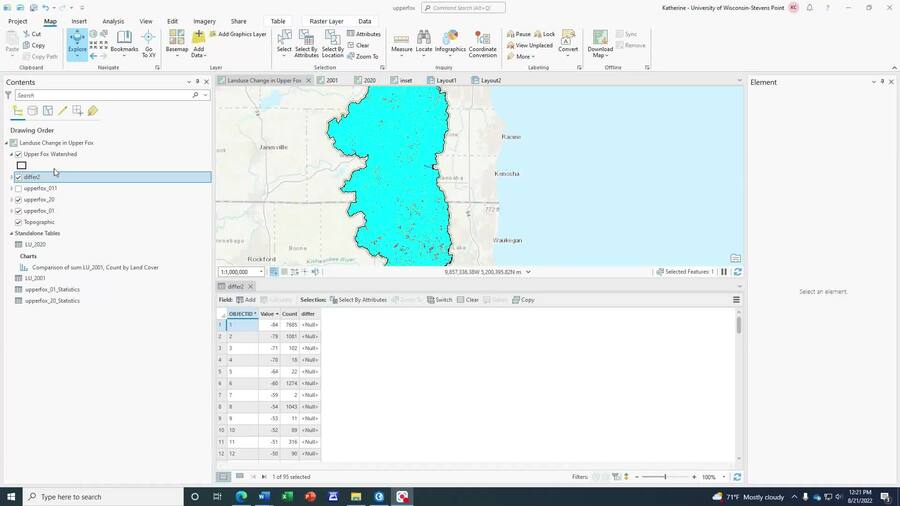Viewport: 900px width, 506px height.
Task: Toggle Upper Fox Watershed layer visibility
Action: pyautogui.click(x=18, y=154)
